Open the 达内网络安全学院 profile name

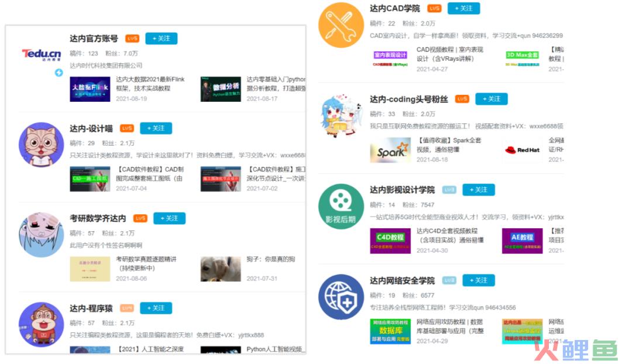[402, 280]
